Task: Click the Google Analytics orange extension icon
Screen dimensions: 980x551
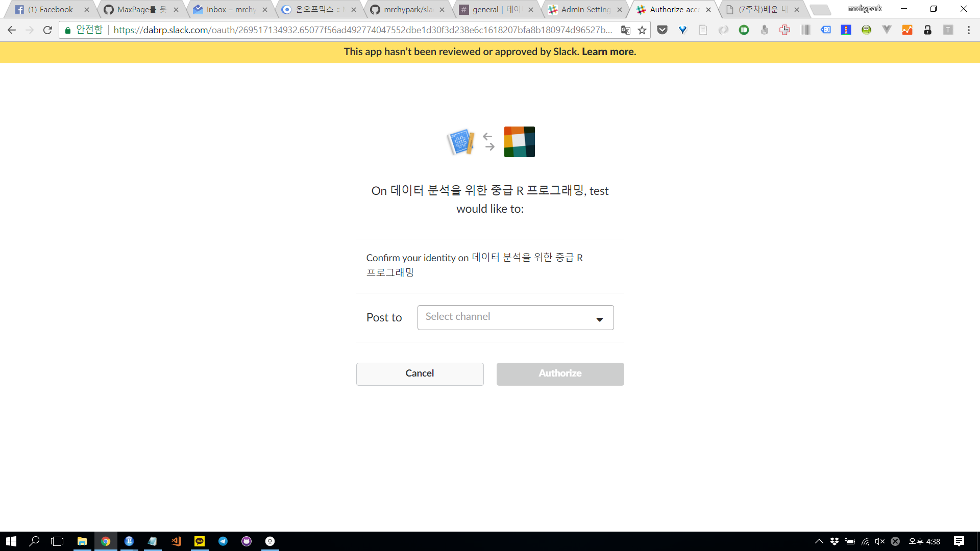Action: point(907,30)
